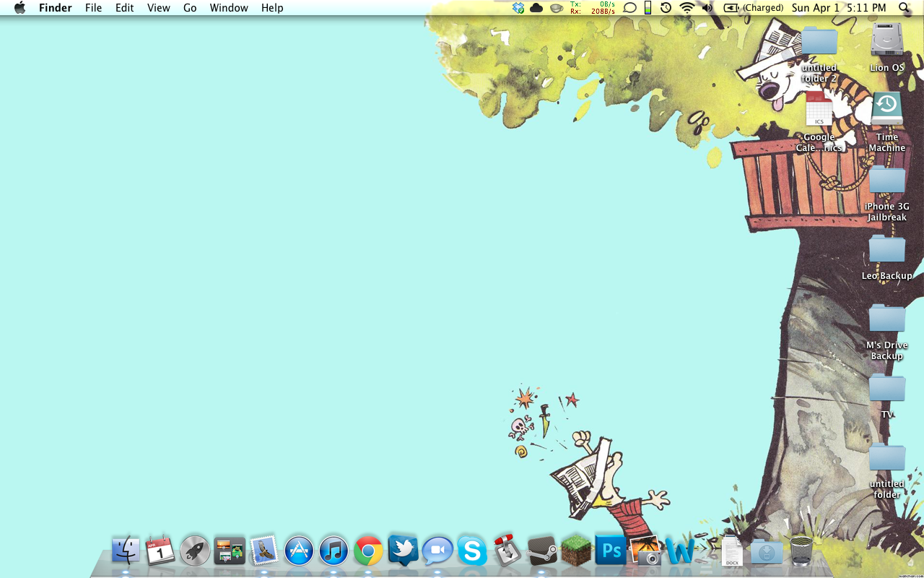The width and height of the screenshot is (924, 578).
Task: Select the 'untitled folder' desktop folder
Action: (x=887, y=458)
